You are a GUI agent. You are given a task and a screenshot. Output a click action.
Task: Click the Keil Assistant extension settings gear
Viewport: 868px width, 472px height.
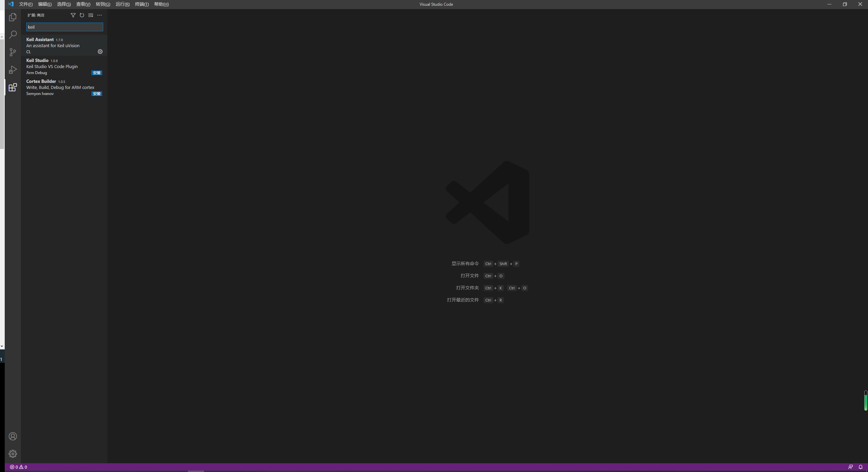pos(100,52)
